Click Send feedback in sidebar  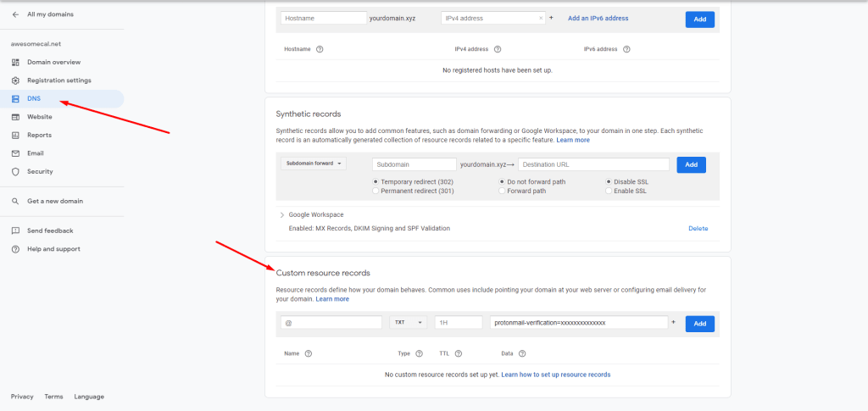[50, 230]
